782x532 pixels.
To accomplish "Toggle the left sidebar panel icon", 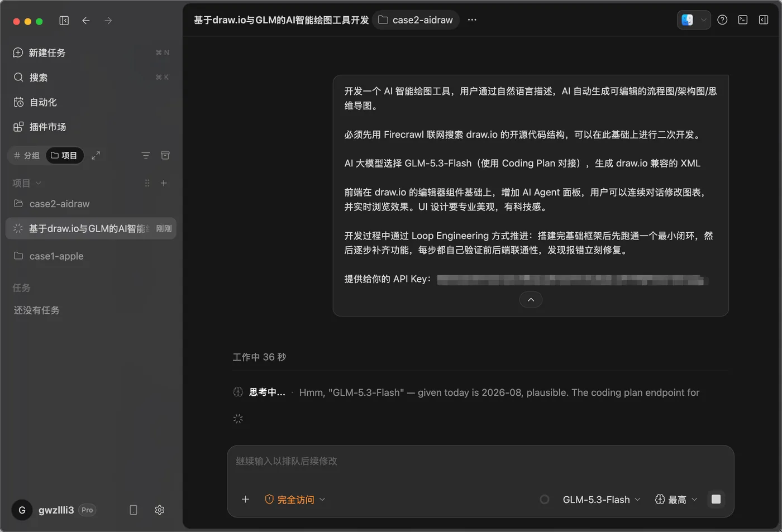I will pyautogui.click(x=64, y=21).
